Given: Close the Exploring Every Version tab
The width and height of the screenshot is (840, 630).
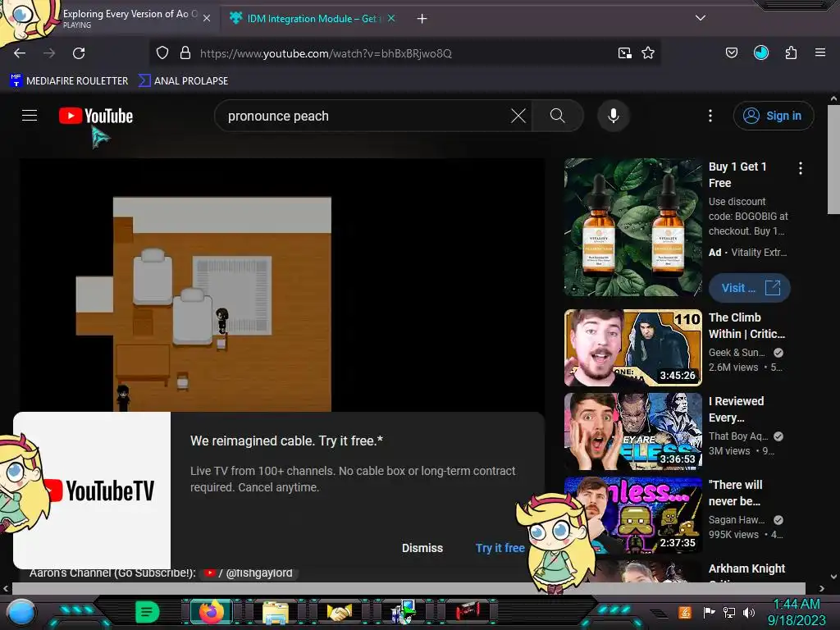Looking at the screenshot, I should pyautogui.click(x=207, y=18).
